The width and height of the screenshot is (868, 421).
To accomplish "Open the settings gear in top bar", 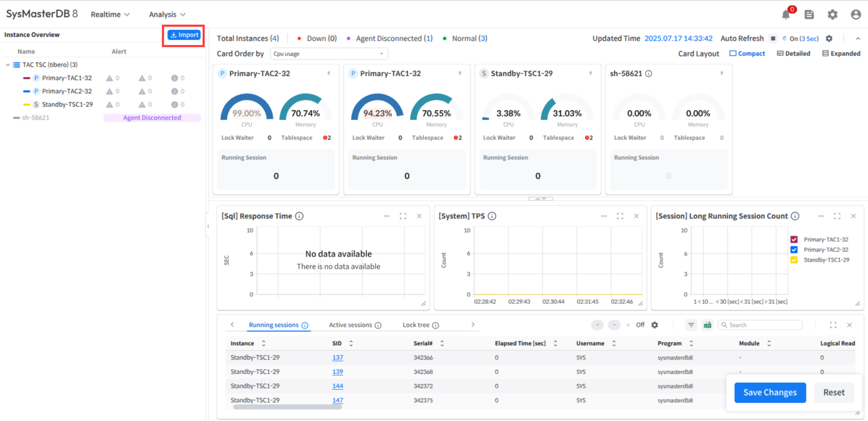I will [x=832, y=14].
